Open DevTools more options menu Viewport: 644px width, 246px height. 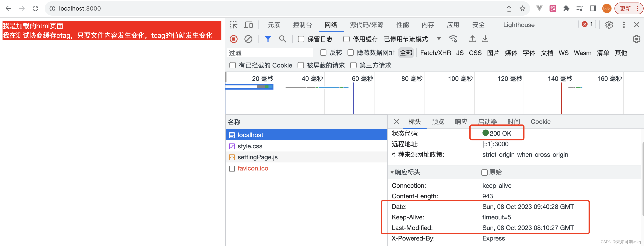[624, 25]
